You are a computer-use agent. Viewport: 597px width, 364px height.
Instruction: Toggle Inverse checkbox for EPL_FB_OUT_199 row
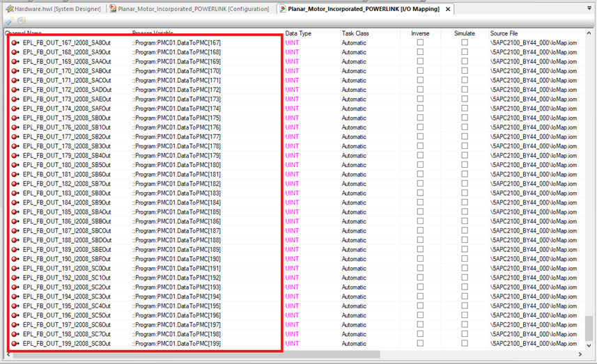(x=420, y=344)
